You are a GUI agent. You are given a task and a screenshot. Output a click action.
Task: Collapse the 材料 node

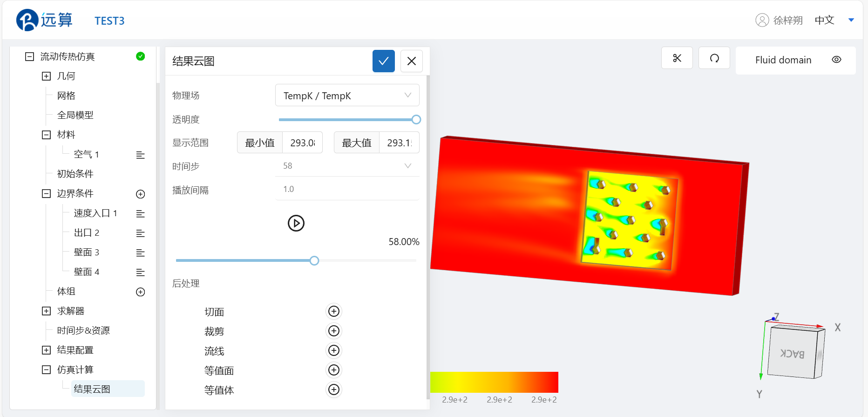point(46,135)
